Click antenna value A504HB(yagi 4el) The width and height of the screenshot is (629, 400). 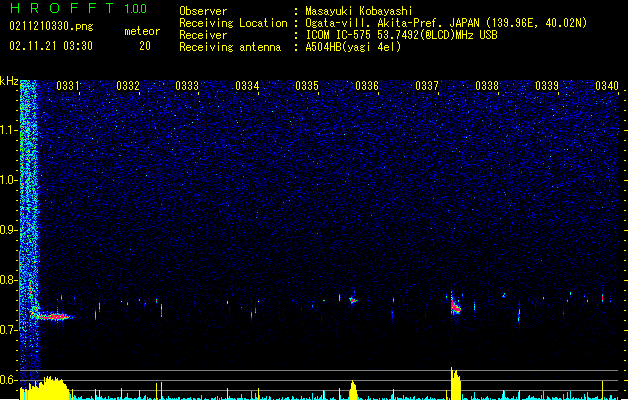[x=353, y=47]
